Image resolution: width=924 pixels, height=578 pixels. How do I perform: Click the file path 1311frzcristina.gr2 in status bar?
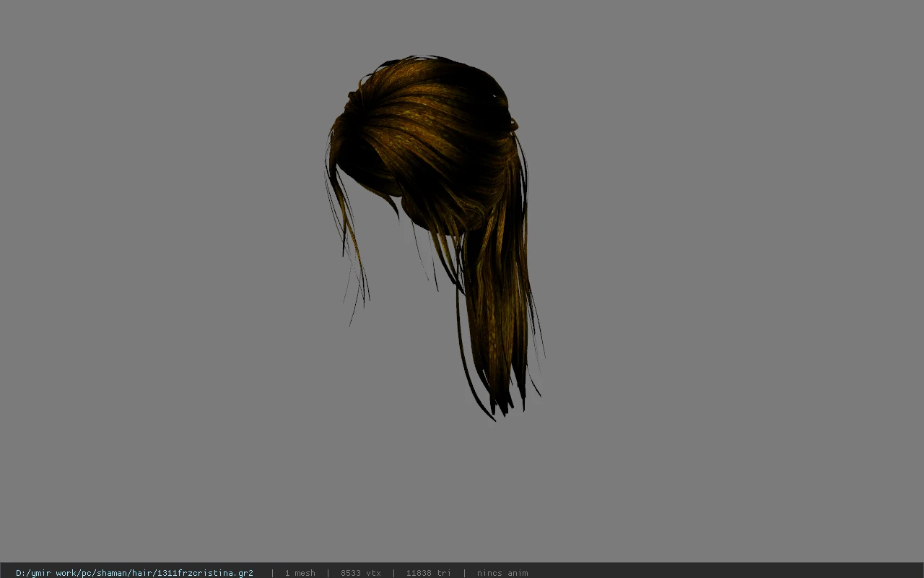pos(134,573)
